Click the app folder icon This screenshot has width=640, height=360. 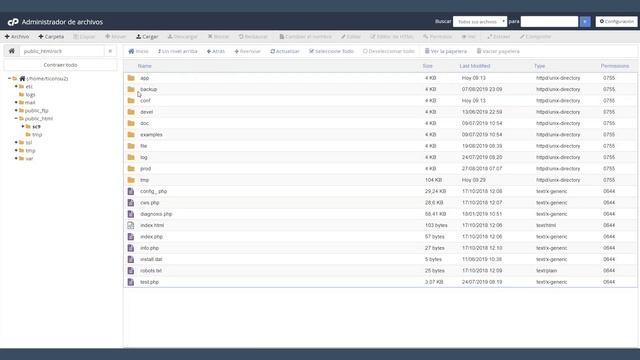pos(131,78)
